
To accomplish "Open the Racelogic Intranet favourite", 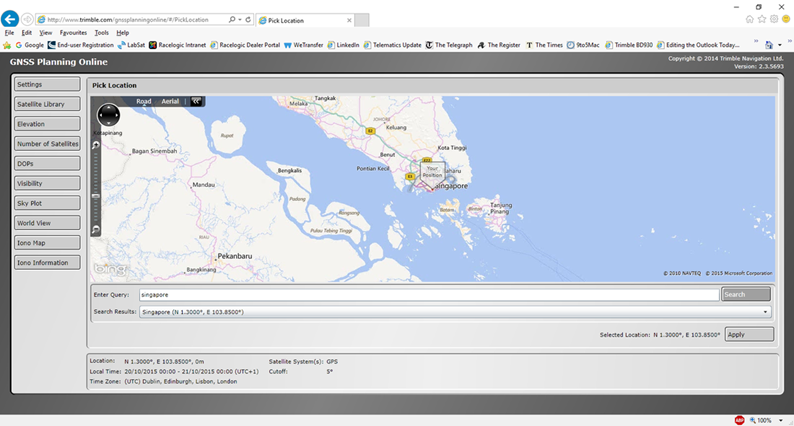I will pyautogui.click(x=177, y=45).
